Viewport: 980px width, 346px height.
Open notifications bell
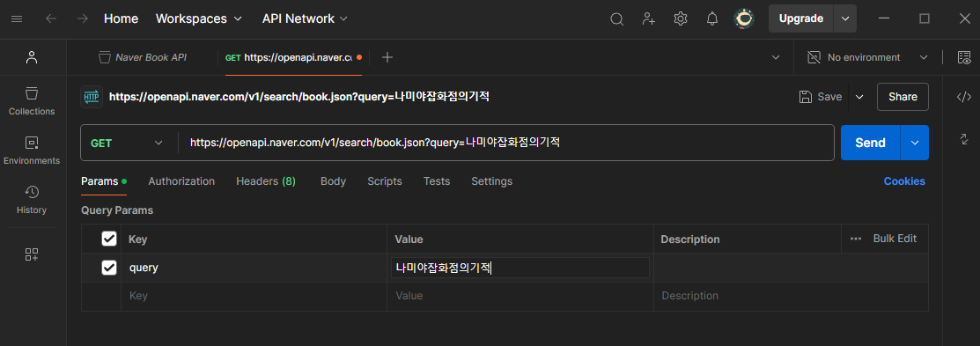711,18
